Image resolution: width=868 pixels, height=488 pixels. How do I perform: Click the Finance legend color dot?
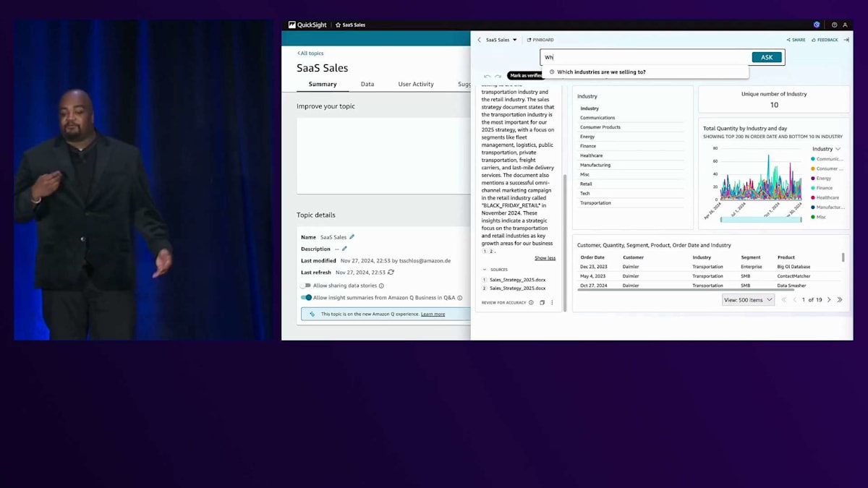click(813, 188)
